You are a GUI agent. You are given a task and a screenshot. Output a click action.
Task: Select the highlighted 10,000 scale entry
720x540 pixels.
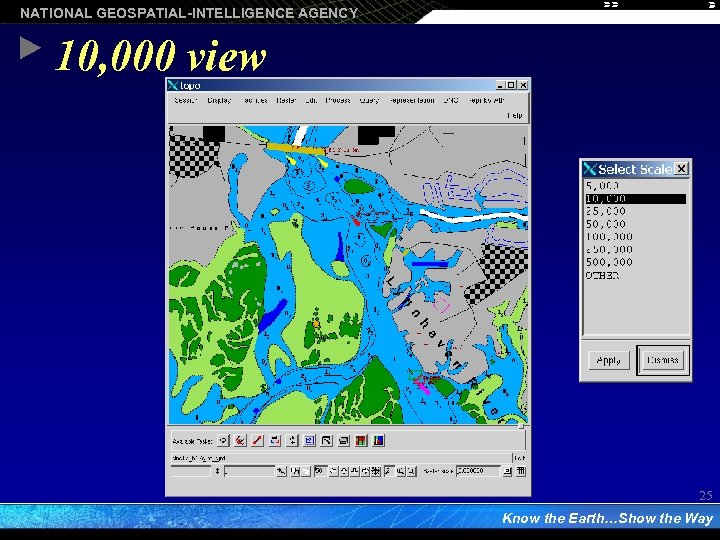coord(636,198)
